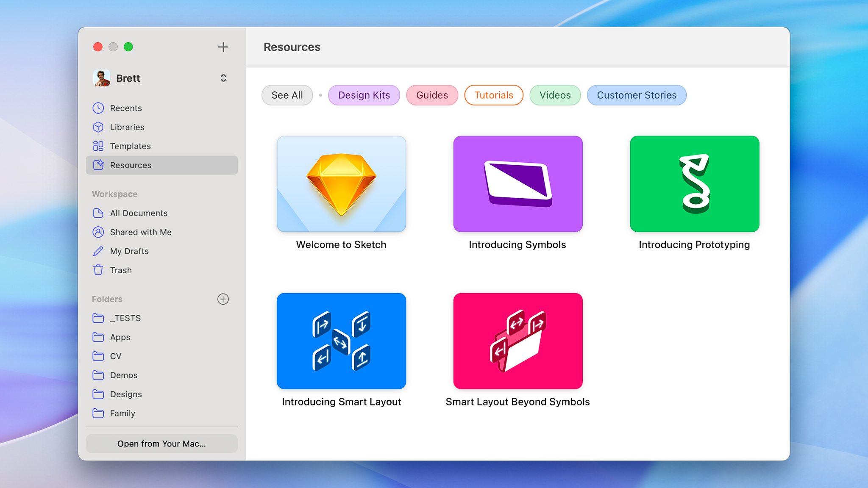Image resolution: width=868 pixels, height=488 pixels.
Task: Select Shared with Me person icon
Action: 98,232
